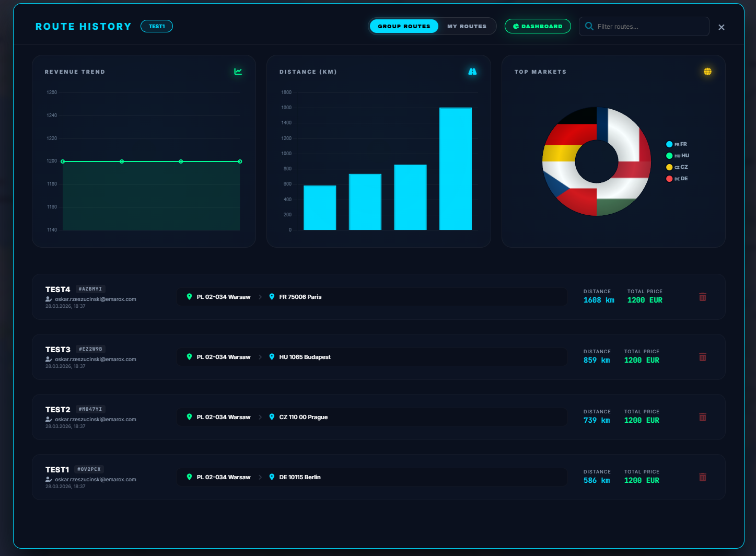The image size is (756, 556).
Task: Toggle the Dashboard button
Action: tap(538, 26)
